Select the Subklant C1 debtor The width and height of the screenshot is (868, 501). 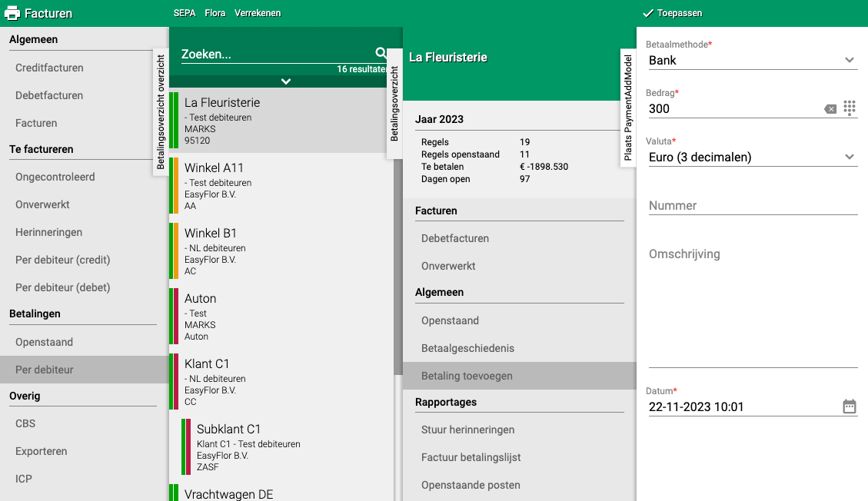(x=288, y=446)
